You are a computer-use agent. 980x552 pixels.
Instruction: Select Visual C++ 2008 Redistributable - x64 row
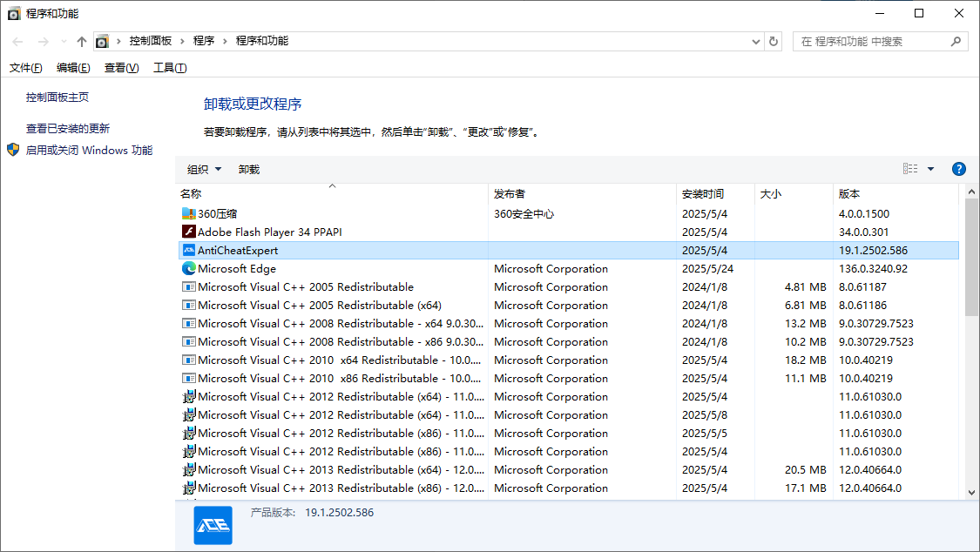pos(567,324)
